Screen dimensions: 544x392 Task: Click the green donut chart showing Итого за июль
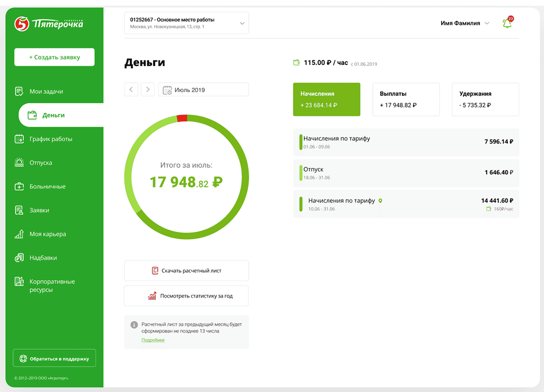tap(186, 176)
